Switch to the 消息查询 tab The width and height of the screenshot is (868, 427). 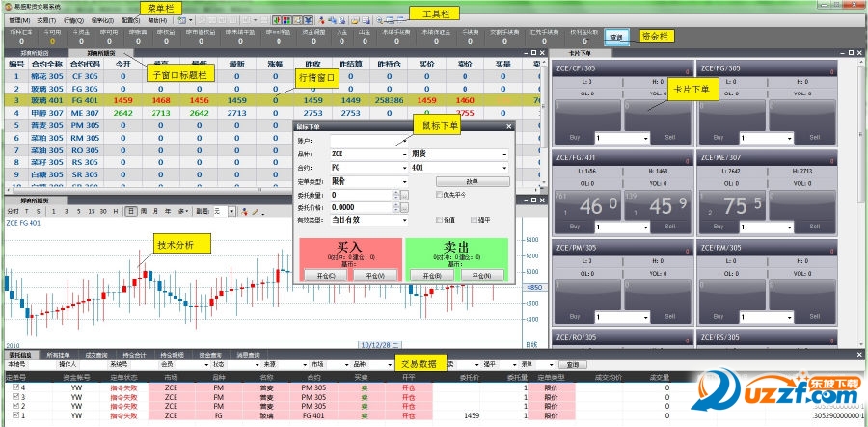[x=248, y=355]
